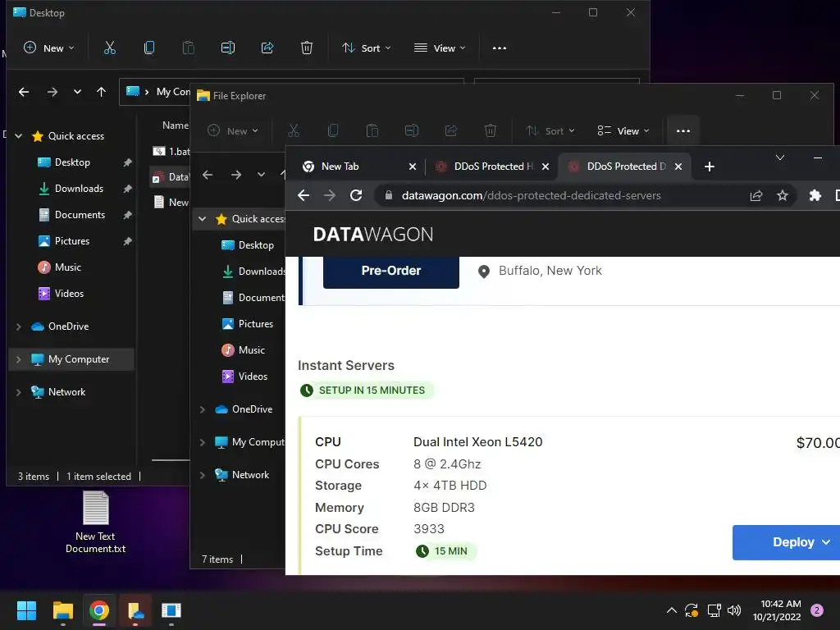The width and height of the screenshot is (840, 630).
Task: Click 7 items status text in File Explorer
Action: point(217,559)
